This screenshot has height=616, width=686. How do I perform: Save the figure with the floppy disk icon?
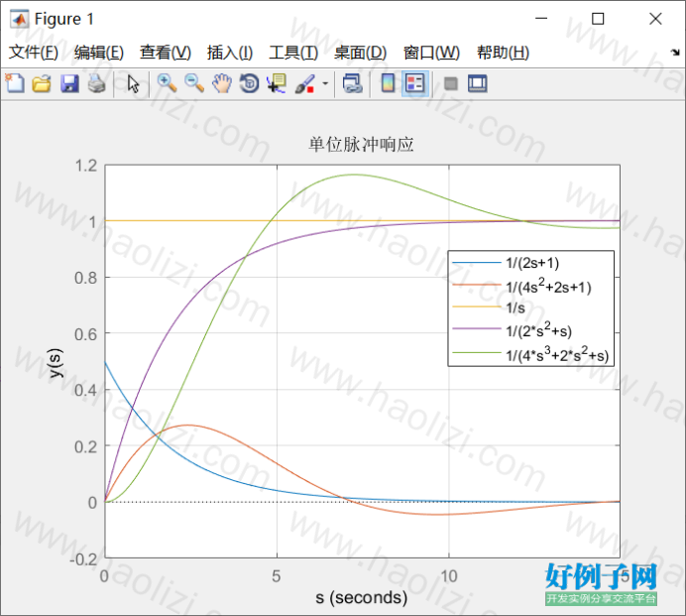coord(69,83)
